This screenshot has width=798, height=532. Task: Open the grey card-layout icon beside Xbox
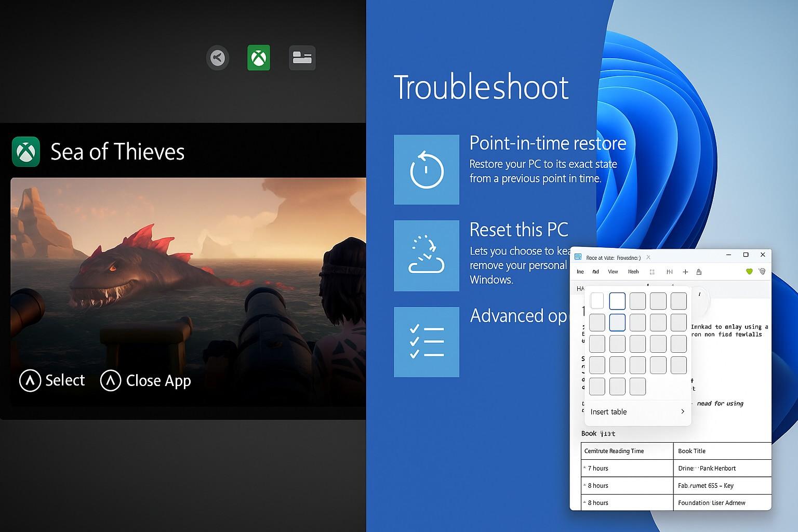click(x=302, y=58)
